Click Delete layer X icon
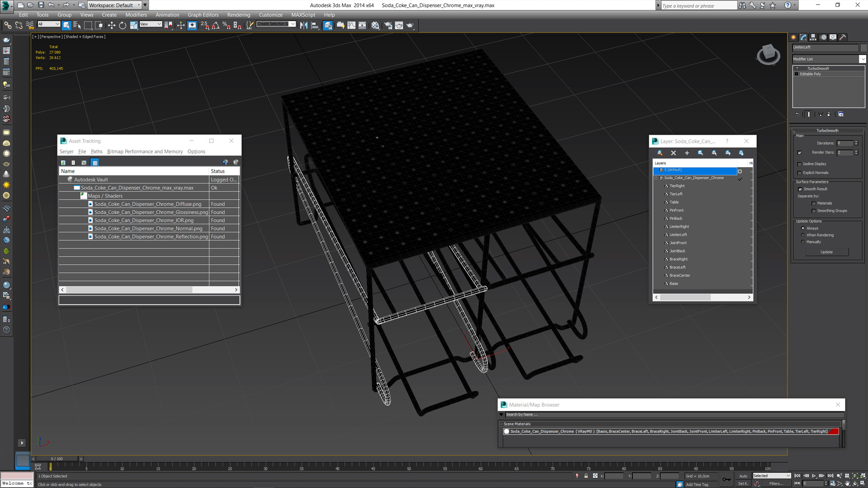This screenshot has width=868, height=488. pos(673,153)
